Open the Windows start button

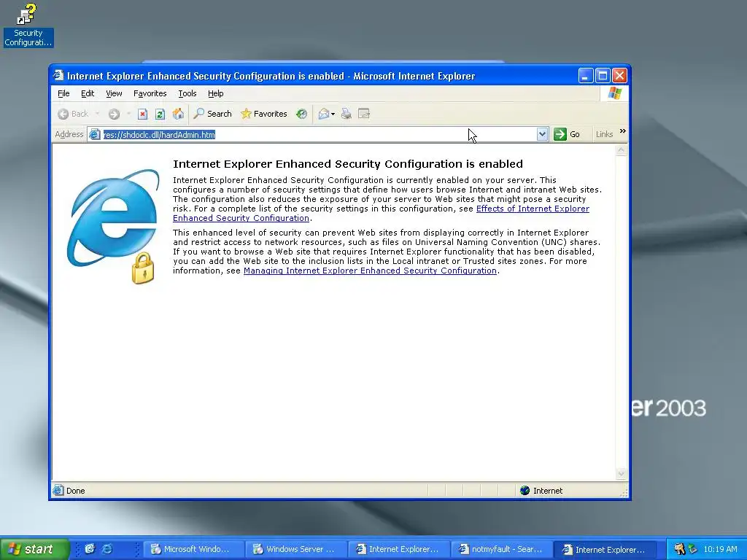(34, 549)
